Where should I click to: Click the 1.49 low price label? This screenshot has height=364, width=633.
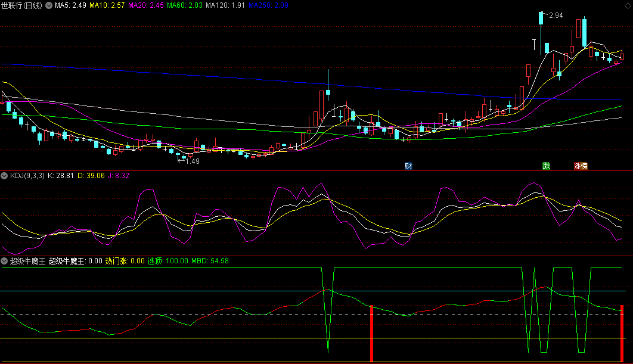192,161
